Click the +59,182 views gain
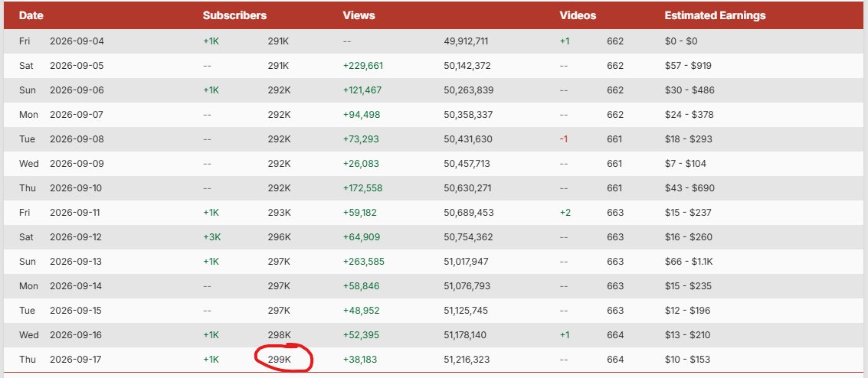Image resolution: width=868 pixels, height=378 pixels. (x=360, y=213)
